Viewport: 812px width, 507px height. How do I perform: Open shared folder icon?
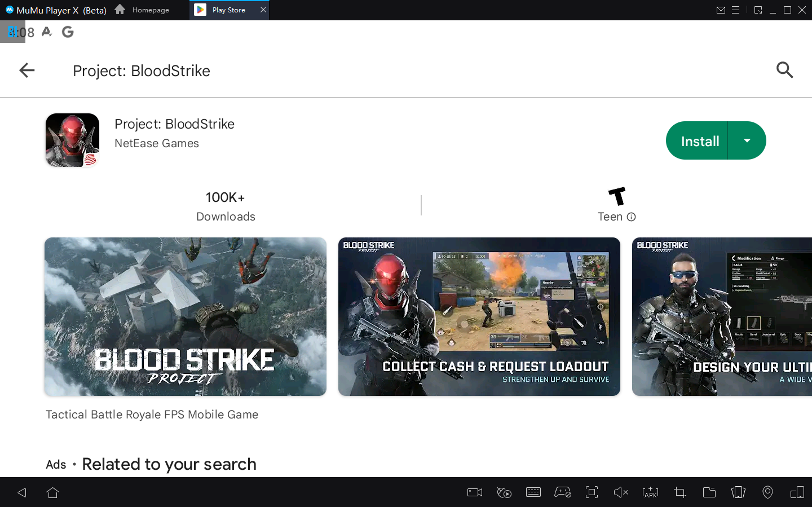(x=709, y=492)
